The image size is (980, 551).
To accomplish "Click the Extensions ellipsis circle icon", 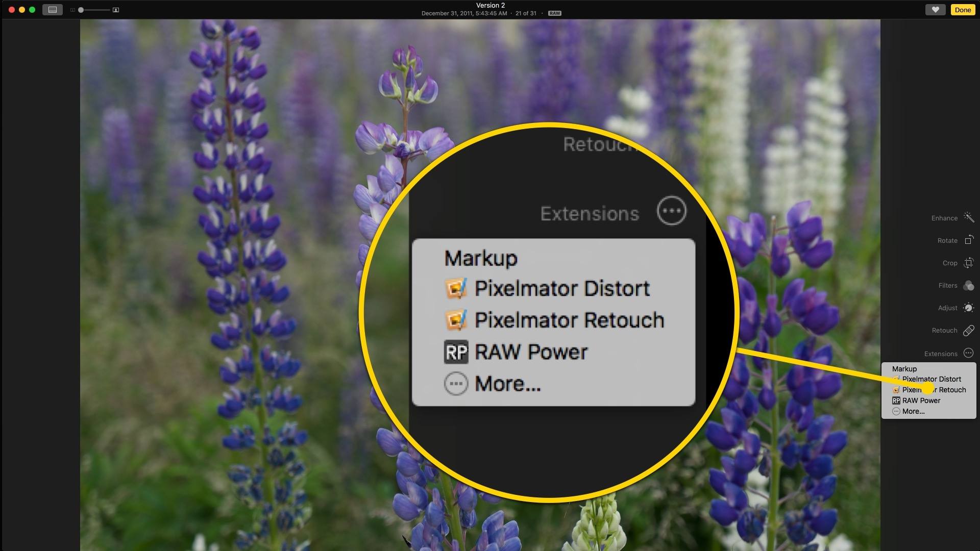I will (x=968, y=353).
